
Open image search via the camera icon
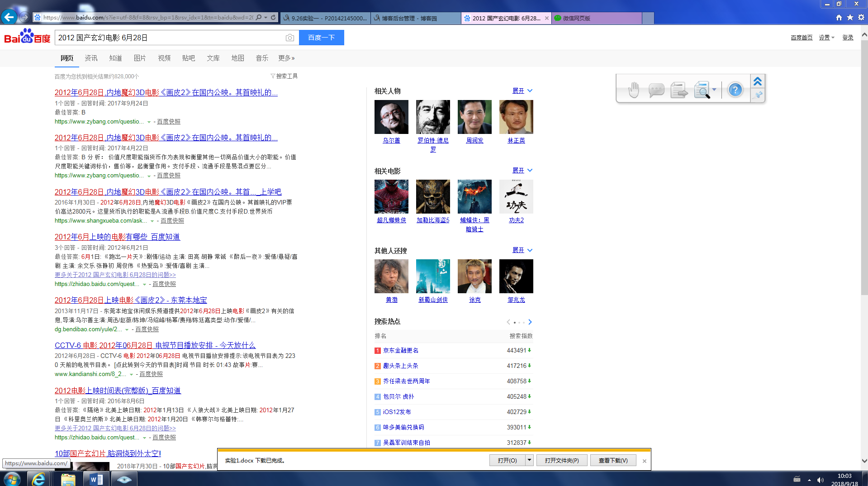coord(290,38)
